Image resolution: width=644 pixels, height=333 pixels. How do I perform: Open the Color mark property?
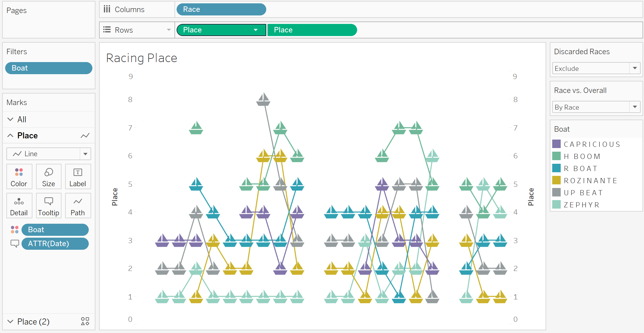tap(19, 176)
